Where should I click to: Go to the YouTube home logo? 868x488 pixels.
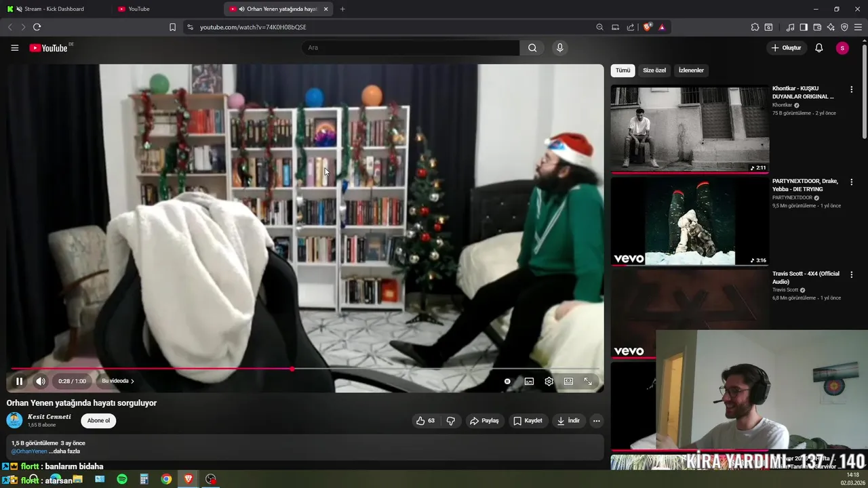point(49,48)
